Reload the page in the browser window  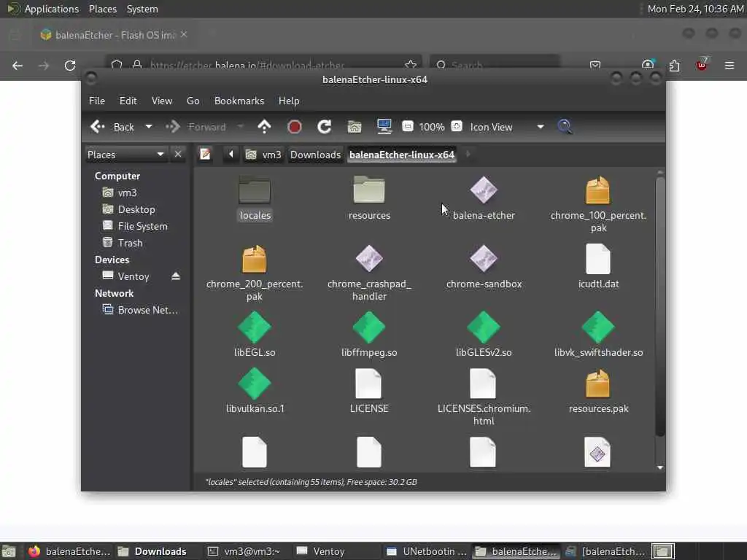click(70, 65)
